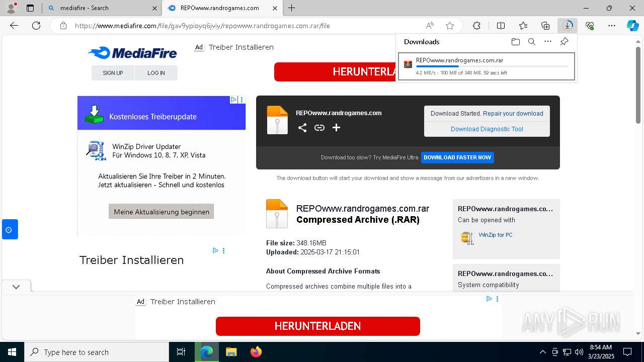This screenshot has width=644, height=362.
Task: Click REPOwww.randrogames.com.rar download item
Action: [x=487, y=67]
